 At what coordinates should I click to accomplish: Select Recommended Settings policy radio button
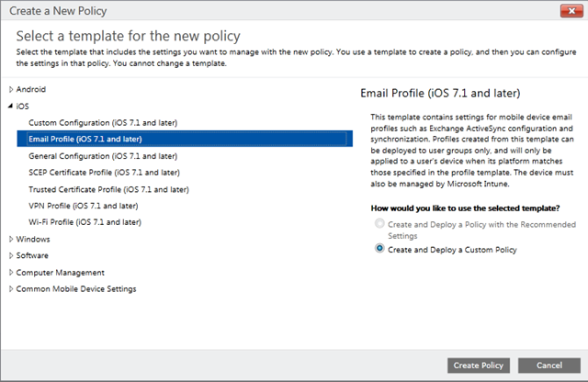coord(379,223)
